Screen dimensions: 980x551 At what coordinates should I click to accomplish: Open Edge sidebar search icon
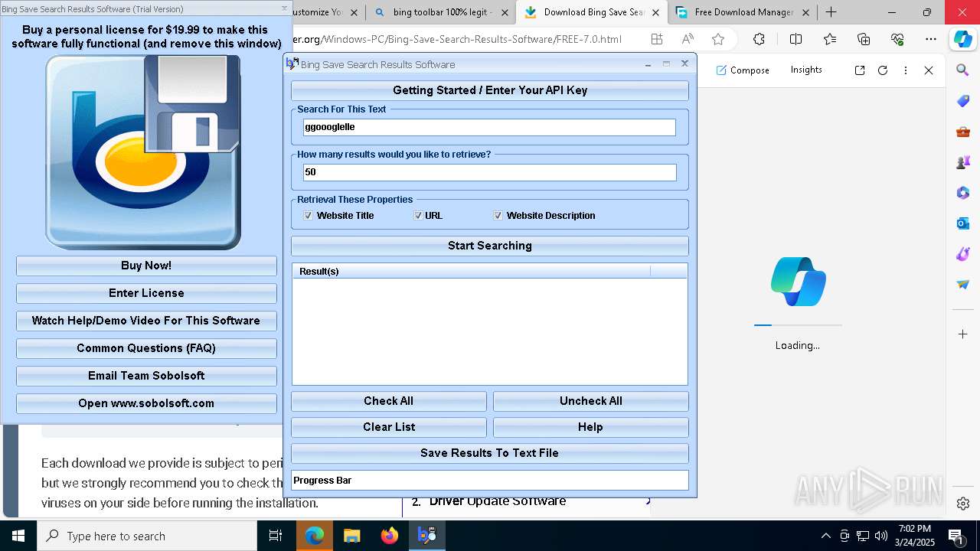point(963,70)
